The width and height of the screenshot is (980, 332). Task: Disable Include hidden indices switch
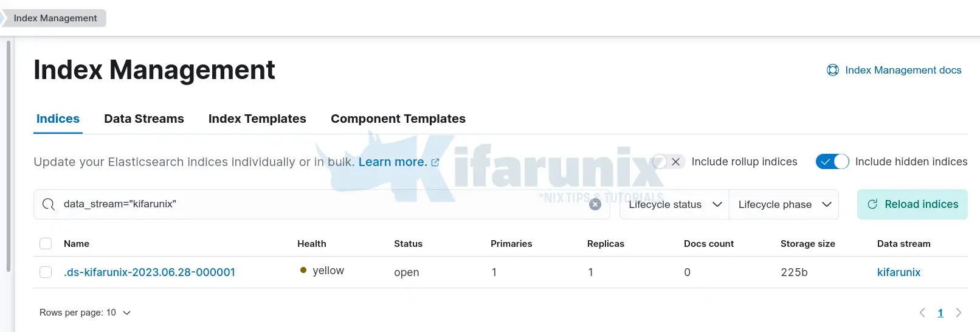pos(832,162)
